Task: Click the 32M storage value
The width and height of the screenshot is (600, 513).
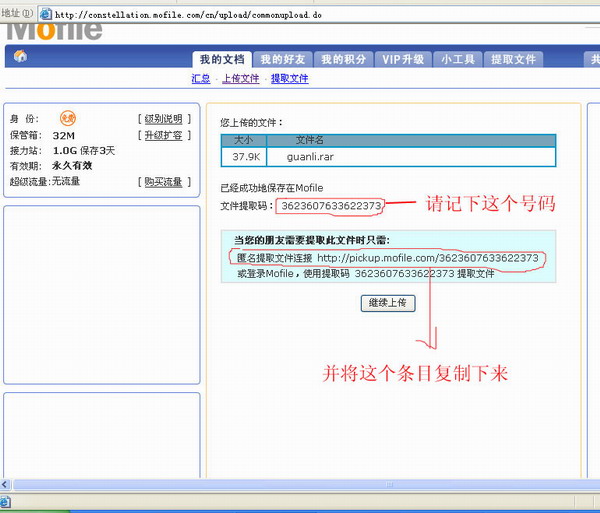Action: pyautogui.click(x=64, y=135)
